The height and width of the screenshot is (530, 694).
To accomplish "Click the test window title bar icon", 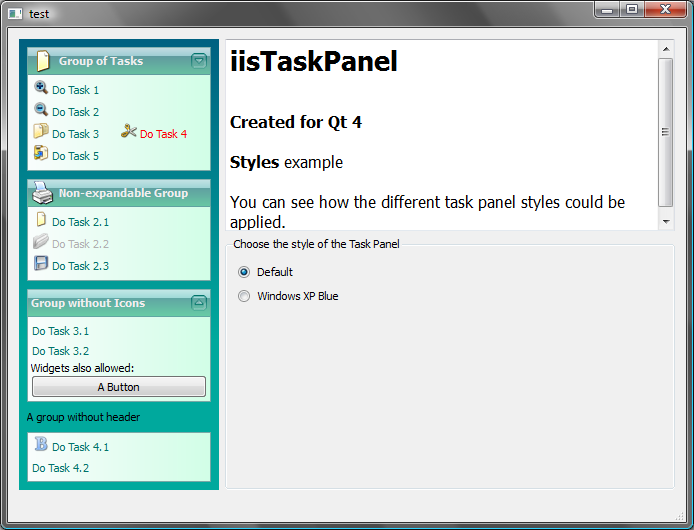I will tap(15, 14).
